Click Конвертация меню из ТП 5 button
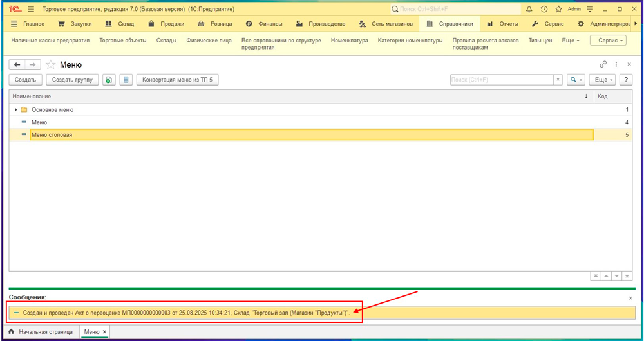Image resolution: width=644 pixels, height=341 pixels. tap(177, 80)
